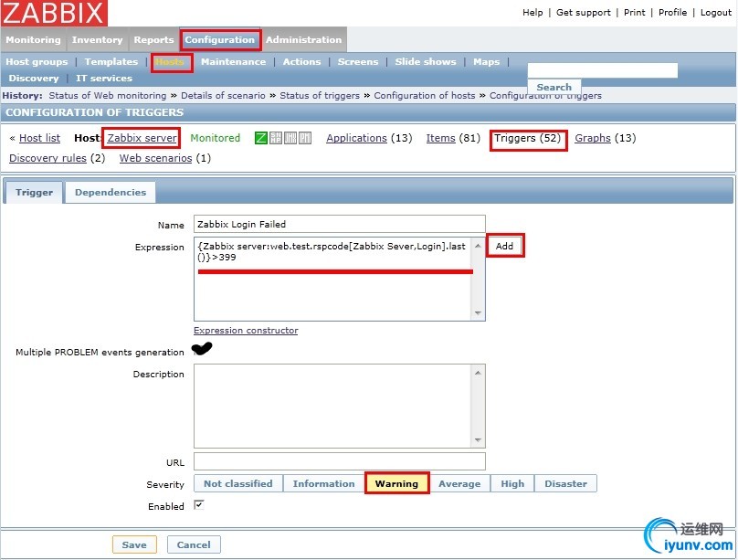Select Not classified severity
This screenshot has width=738, height=560.
pyautogui.click(x=238, y=484)
